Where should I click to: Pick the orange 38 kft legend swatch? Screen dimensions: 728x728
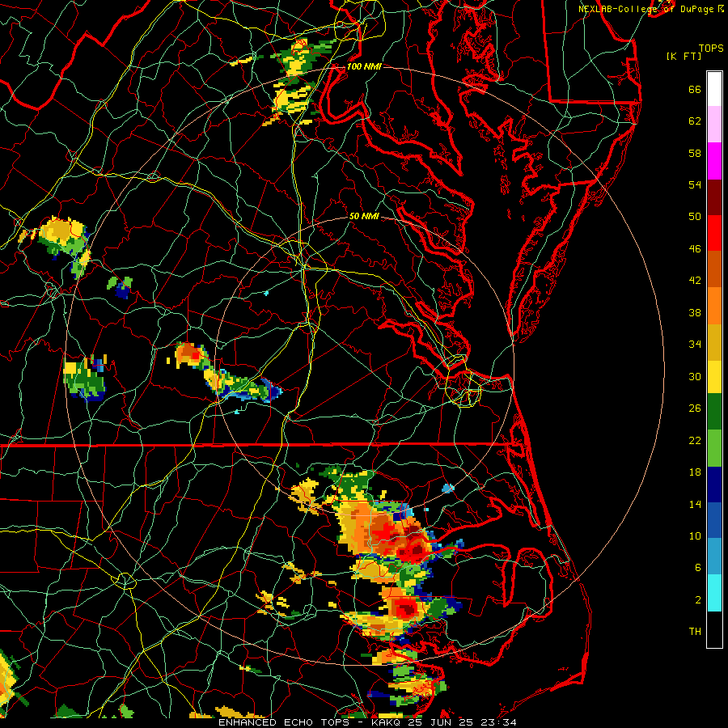click(x=714, y=306)
